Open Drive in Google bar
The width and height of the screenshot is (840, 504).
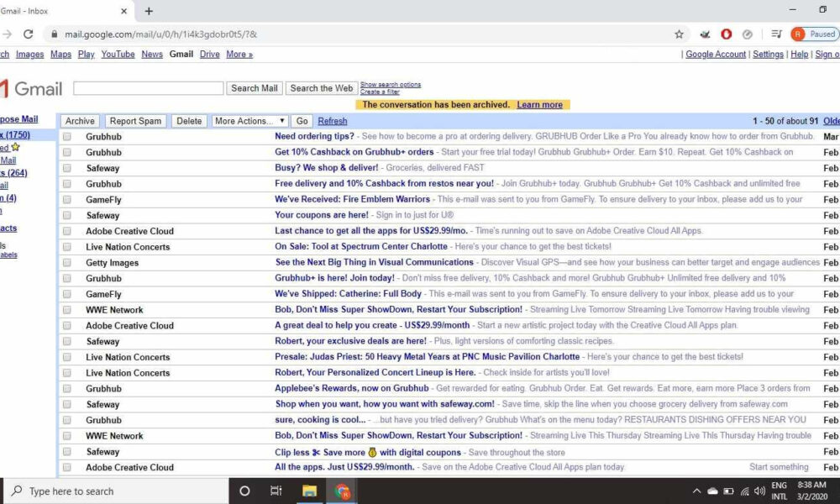(x=209, y=54)
